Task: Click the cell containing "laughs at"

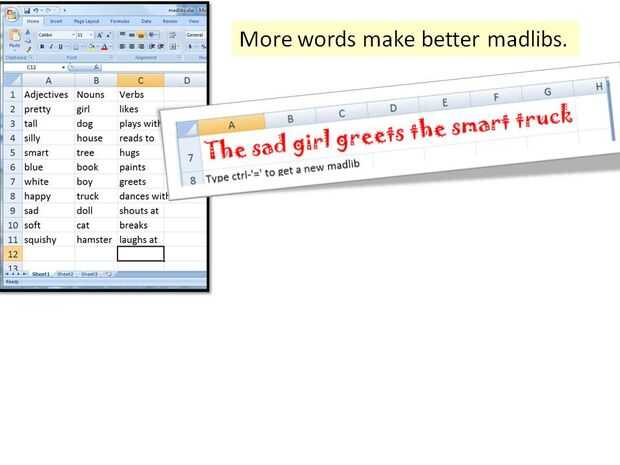Action: pyautogui.click(x=141, y=240)
